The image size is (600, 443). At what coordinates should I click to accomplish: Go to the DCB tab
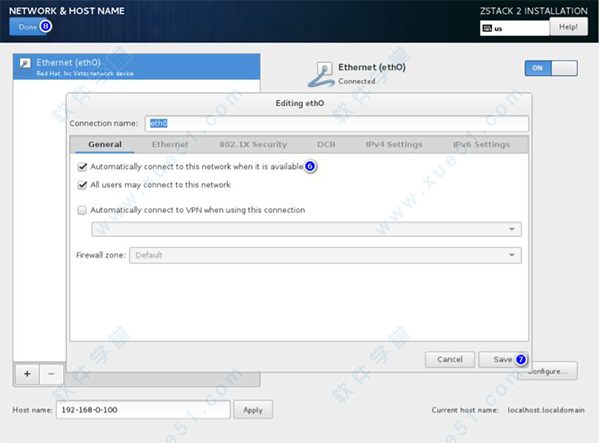(327, 144)
